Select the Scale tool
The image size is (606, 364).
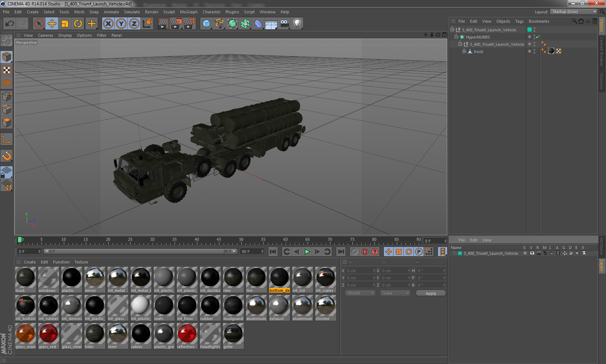coord(65,24)
